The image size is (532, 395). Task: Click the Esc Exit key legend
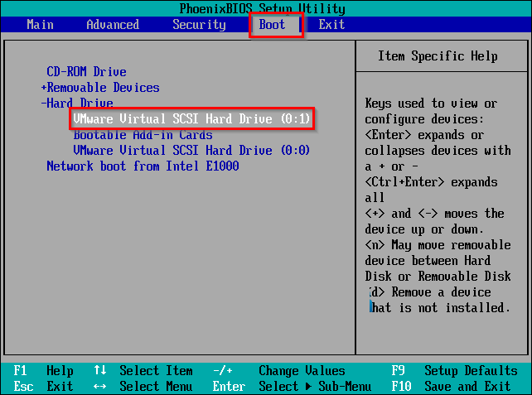43,386
